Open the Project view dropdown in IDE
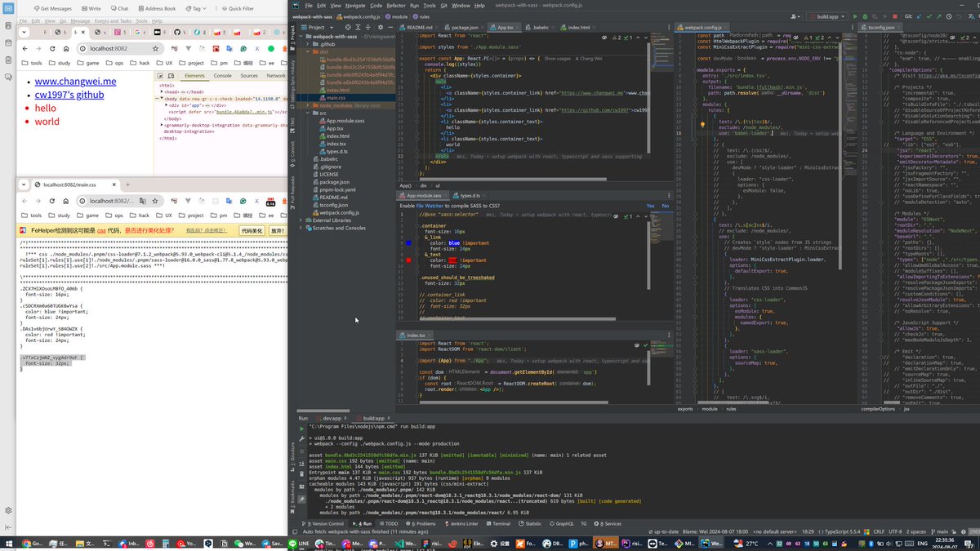Image resolution: width=980 pixels, height=551 pixels. point(317,27)
